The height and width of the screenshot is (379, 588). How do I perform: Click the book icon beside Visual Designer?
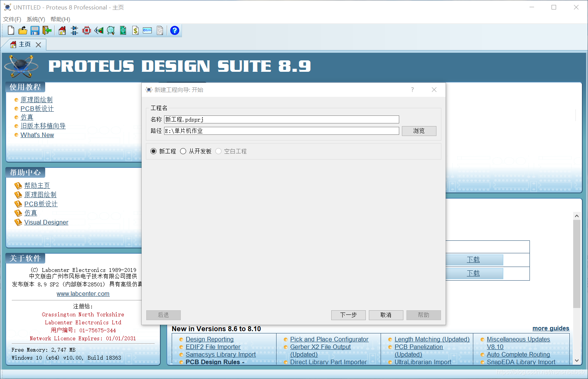click(18, 223)
